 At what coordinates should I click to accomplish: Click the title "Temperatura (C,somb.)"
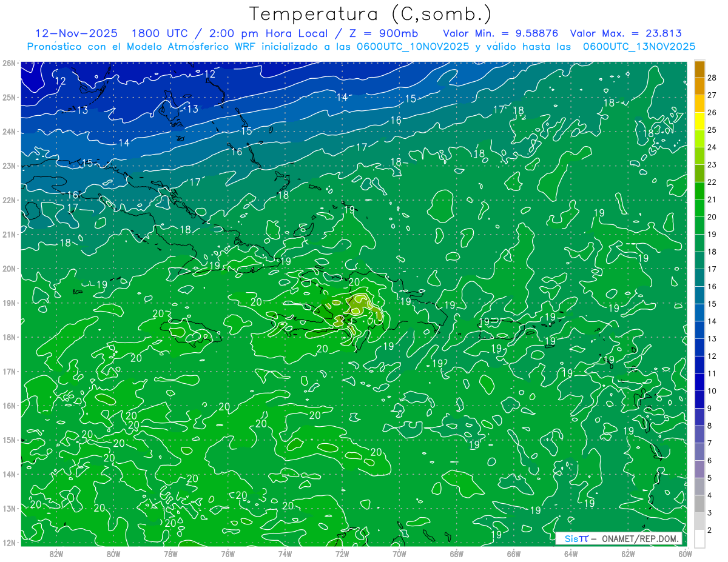[x=370, y=15]
